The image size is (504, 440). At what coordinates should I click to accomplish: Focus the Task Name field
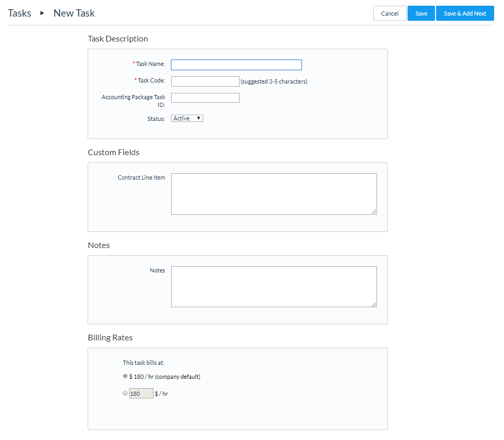click(236, 65)
